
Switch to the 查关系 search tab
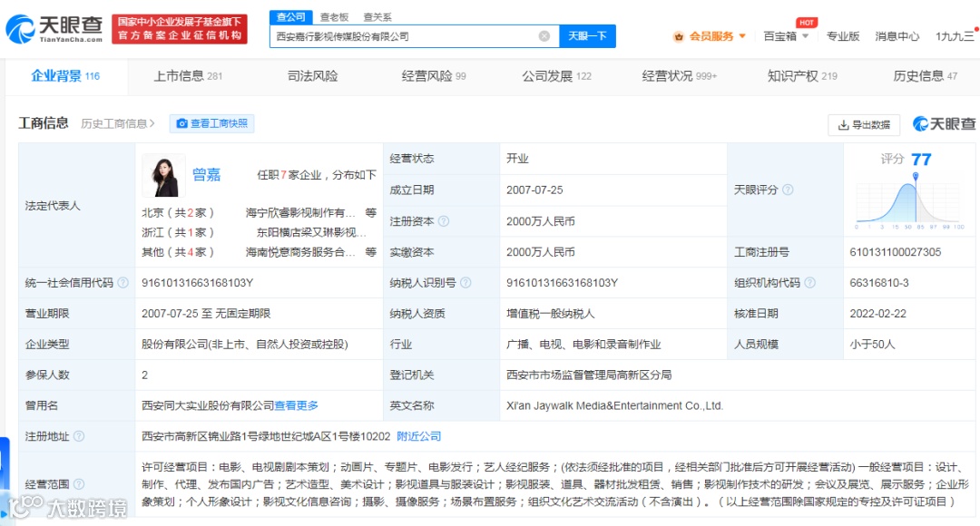[x=377, y=17]
